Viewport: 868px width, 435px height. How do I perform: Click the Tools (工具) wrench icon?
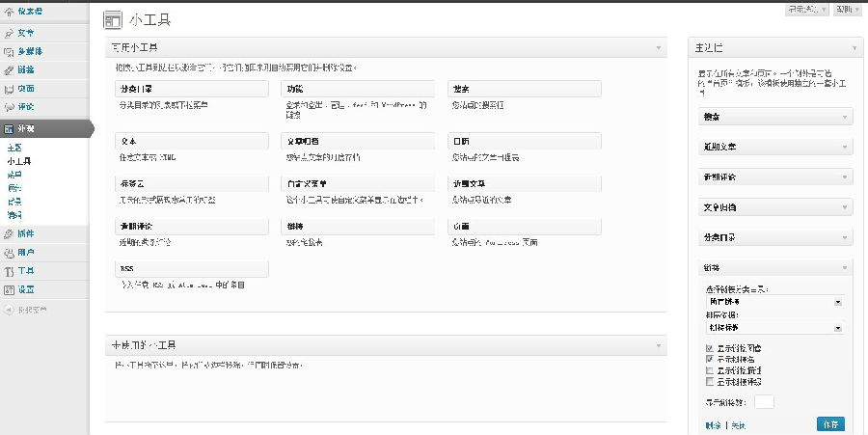(9, 271)
